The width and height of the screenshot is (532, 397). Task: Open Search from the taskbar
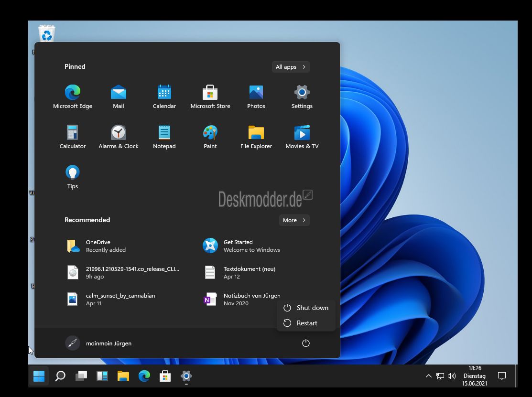coord(60,376)
